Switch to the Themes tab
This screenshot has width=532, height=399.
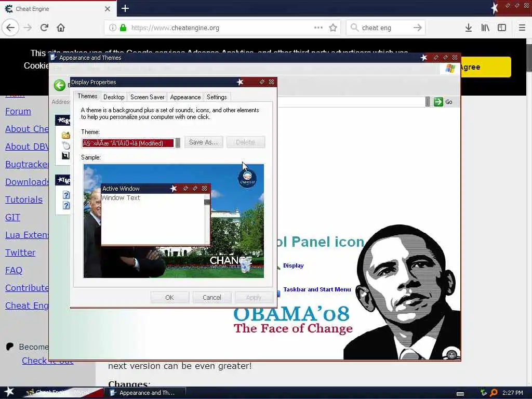click(87, 96)
